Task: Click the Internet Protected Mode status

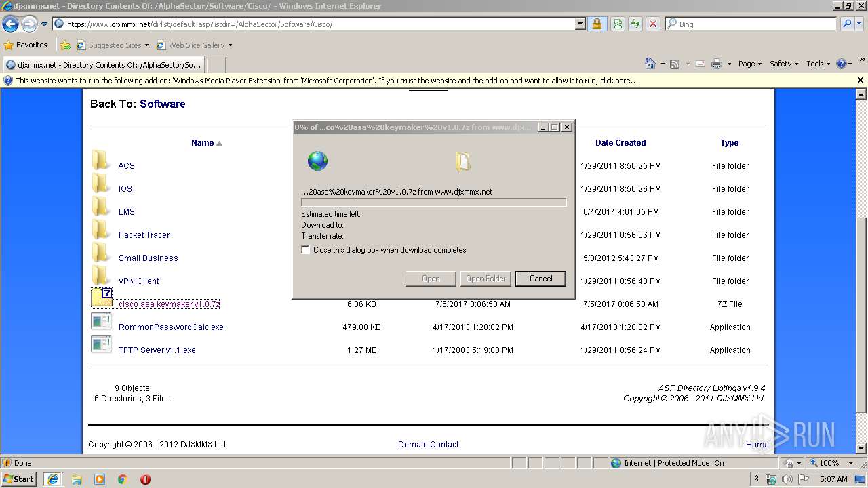Action: pyautogui.click(x=667, y=463)
